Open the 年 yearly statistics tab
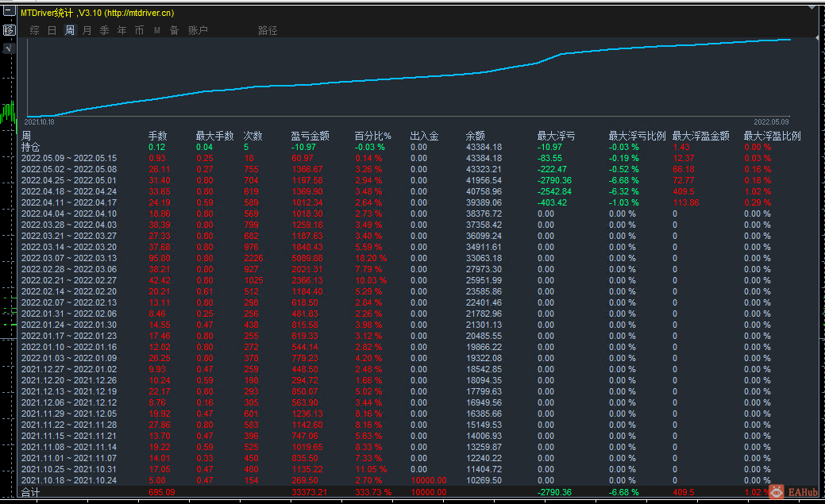 point(121,30)
